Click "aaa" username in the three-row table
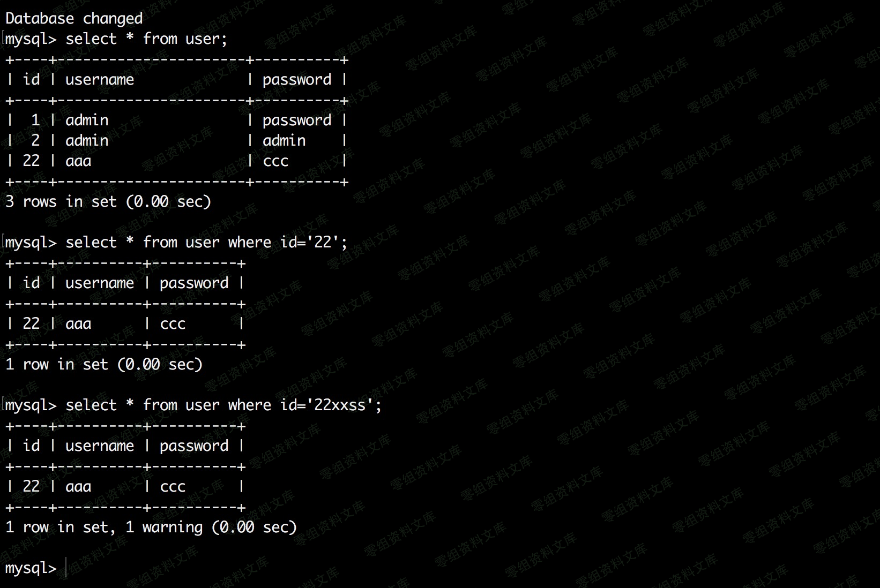Viewport: 880px width, 588px height. click(x=78, y=161)
